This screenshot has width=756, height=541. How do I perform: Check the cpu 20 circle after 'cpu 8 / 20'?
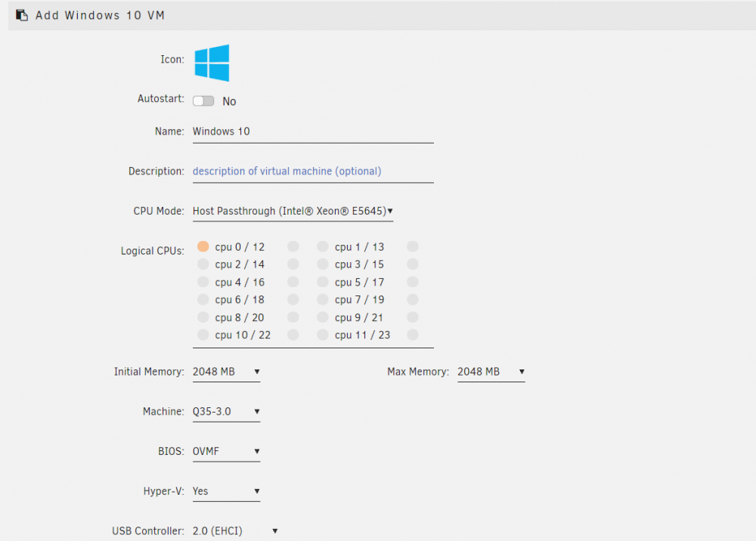pos(293,317)
